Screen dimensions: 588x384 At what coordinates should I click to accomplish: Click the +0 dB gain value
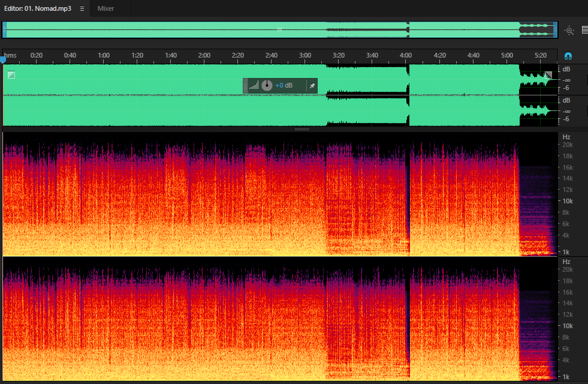[284, 85]
